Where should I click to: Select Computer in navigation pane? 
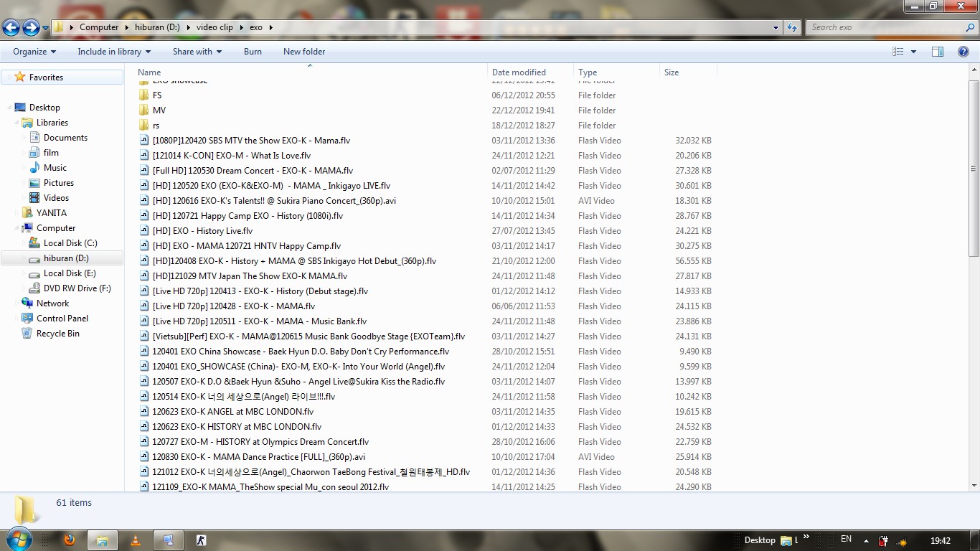click(56, 228)
